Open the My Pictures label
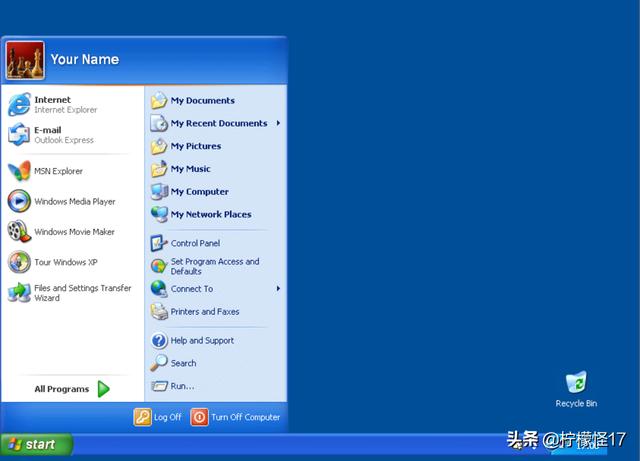 point(196,146)
